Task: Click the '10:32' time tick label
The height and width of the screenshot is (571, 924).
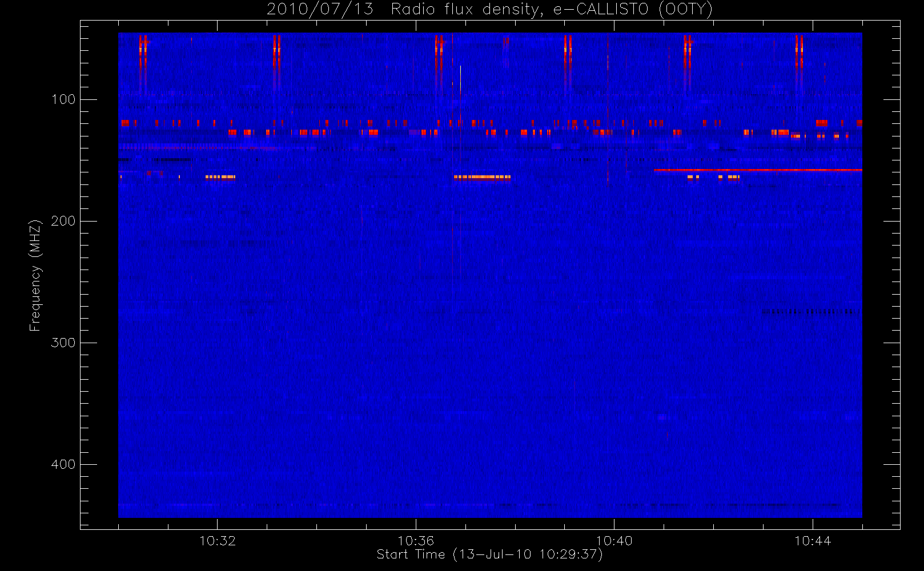Action: pos(217,541)
